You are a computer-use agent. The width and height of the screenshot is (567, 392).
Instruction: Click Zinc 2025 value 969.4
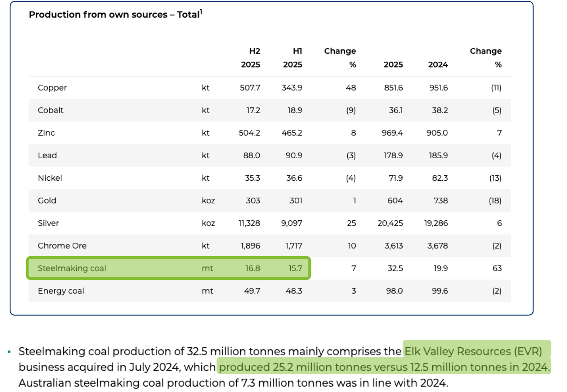click(x=392, y=133)
